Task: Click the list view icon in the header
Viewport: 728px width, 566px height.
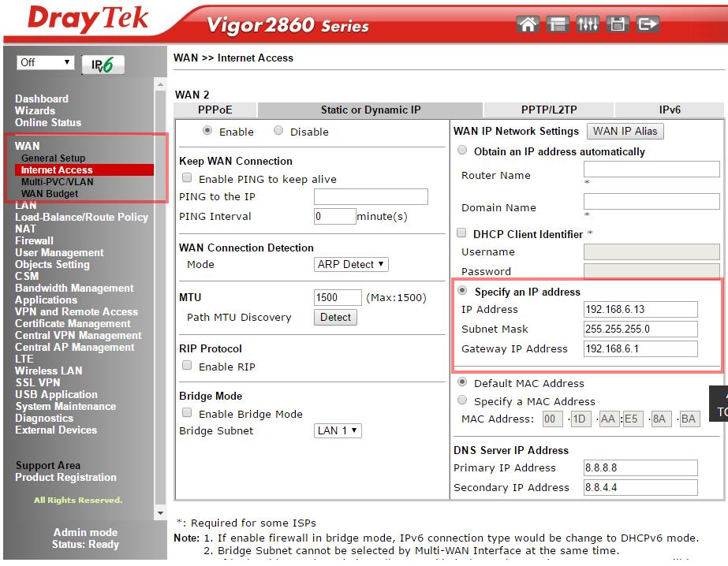Action: (558, 24)
